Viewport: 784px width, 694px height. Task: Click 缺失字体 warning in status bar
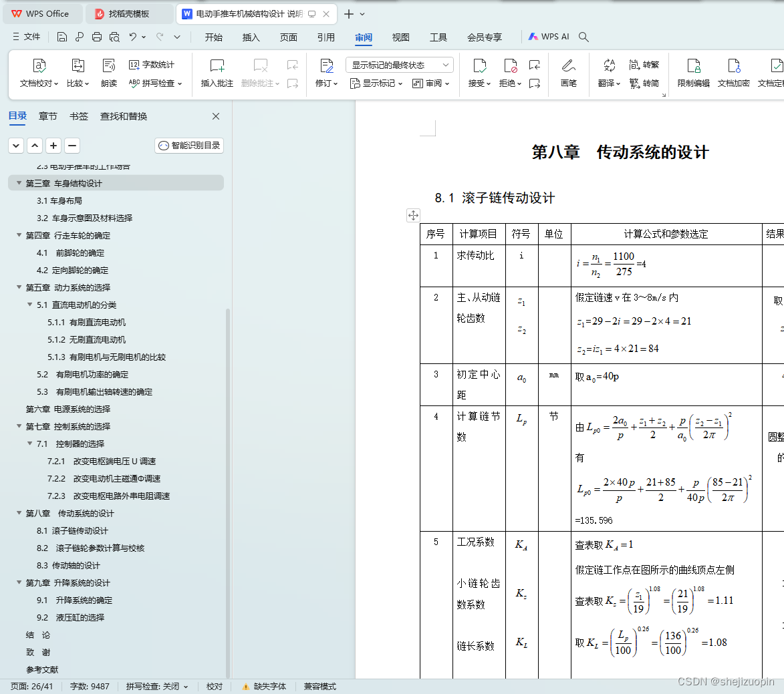click(265, 687)
